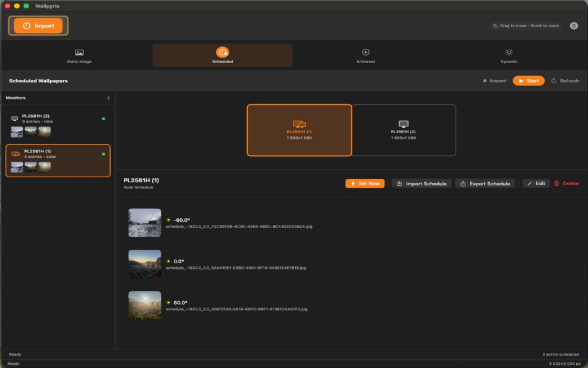588x368 pixels.
Task: Switch to the Dynamic mode sun icon
Action: [x=508, y=51]
